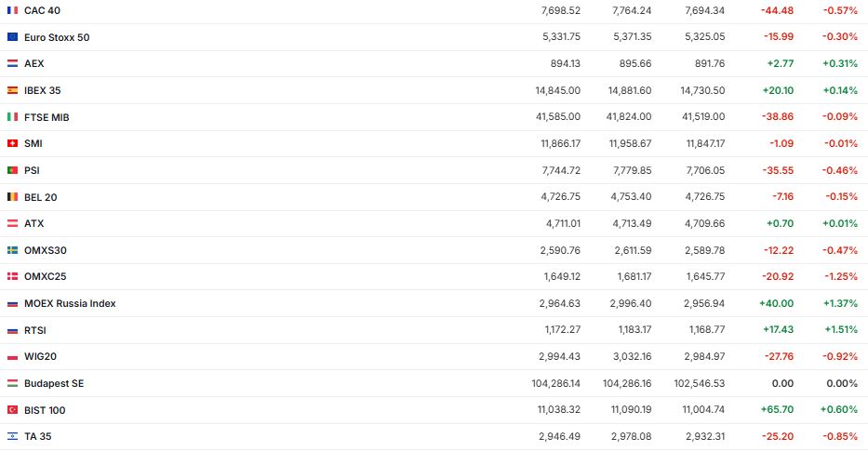Click the Portuguese flag next to PSI

pos(12,170)
